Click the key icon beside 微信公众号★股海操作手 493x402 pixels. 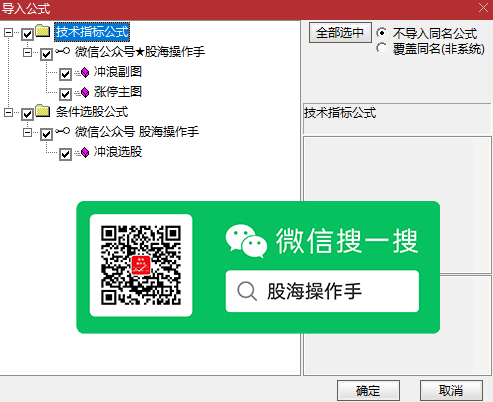coord(63,51)
